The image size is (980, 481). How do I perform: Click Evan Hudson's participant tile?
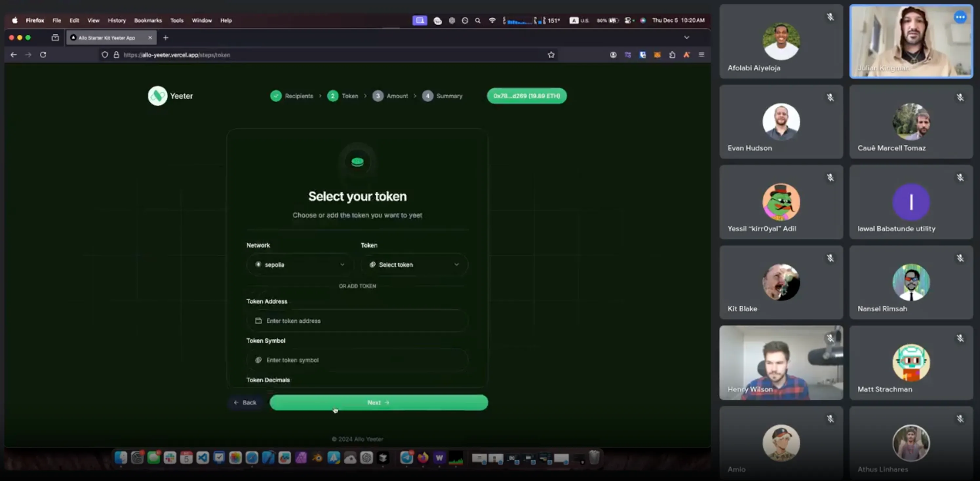[x=781, y=122]
